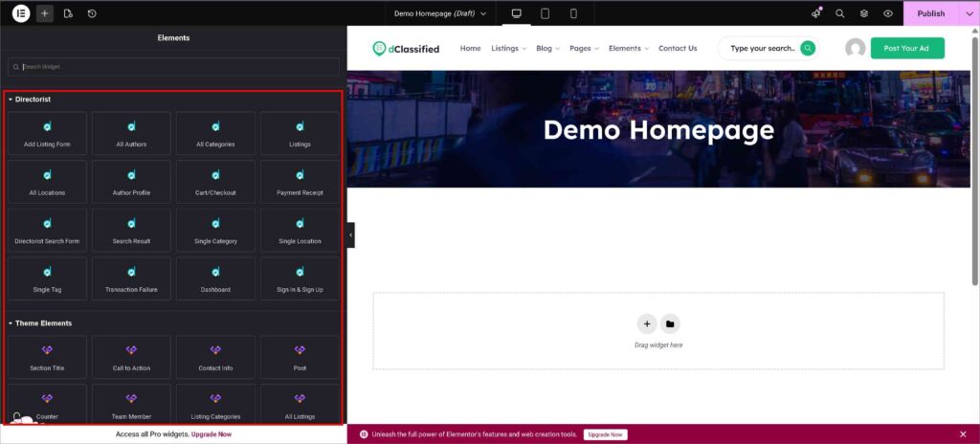
Task: Click the Search Widget input field
Action: [173, 67]
